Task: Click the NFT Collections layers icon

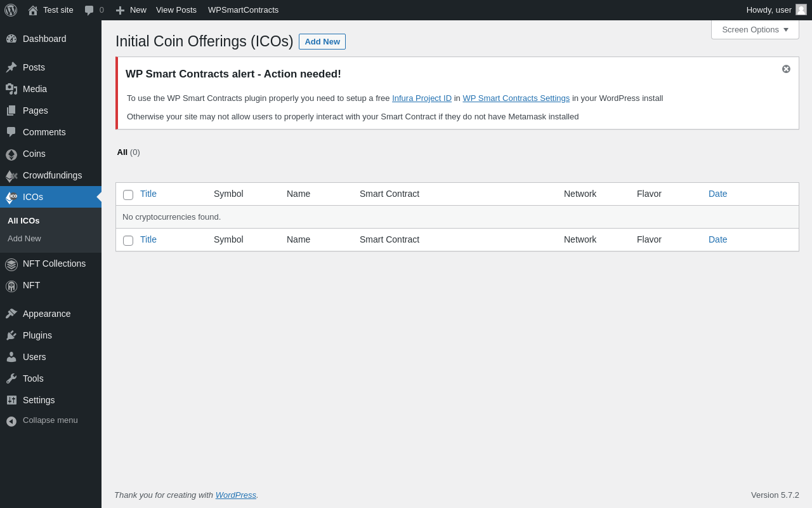Action: (11, 264)
